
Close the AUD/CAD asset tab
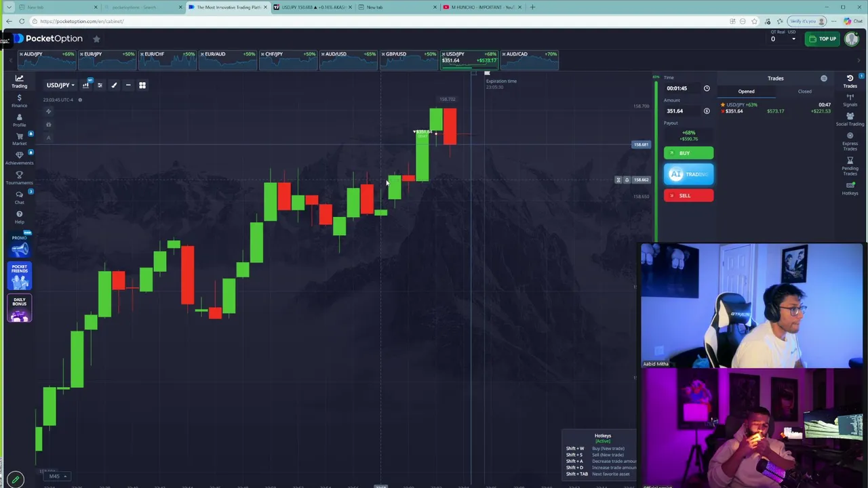tap(504, 54)
